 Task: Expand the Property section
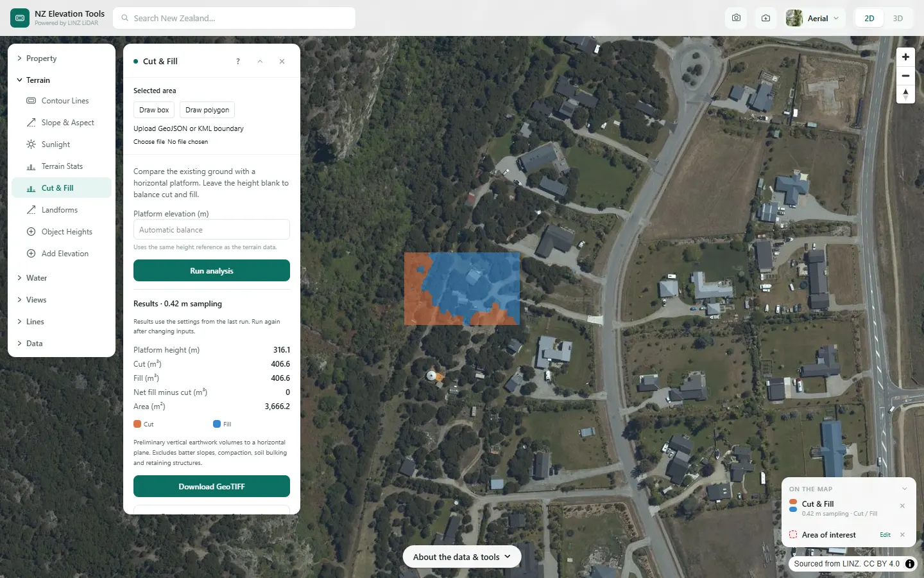coord(62,58)
